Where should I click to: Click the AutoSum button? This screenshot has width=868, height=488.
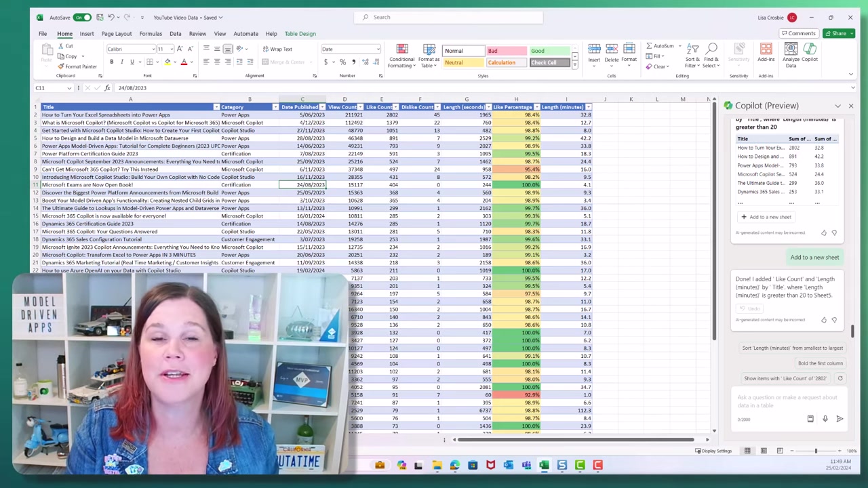click(661, 46)
